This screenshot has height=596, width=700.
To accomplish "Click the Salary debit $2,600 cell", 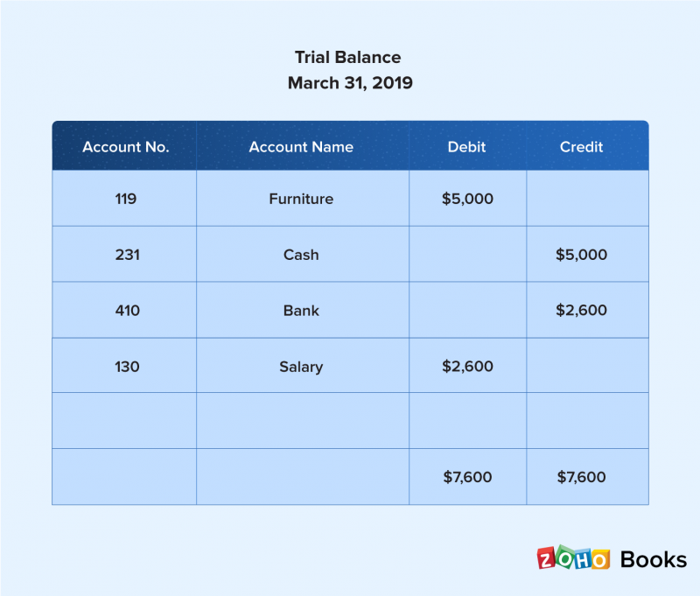I will 467,365.
